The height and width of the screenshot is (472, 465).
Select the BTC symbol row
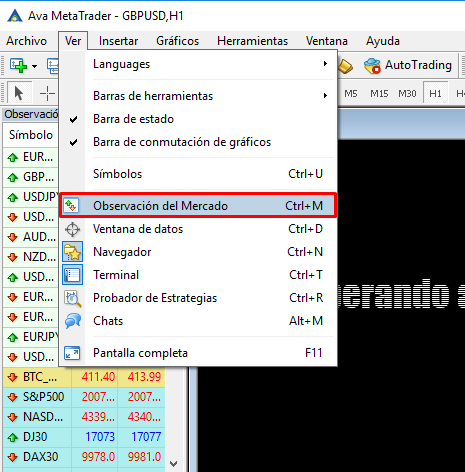coord(84,377)
